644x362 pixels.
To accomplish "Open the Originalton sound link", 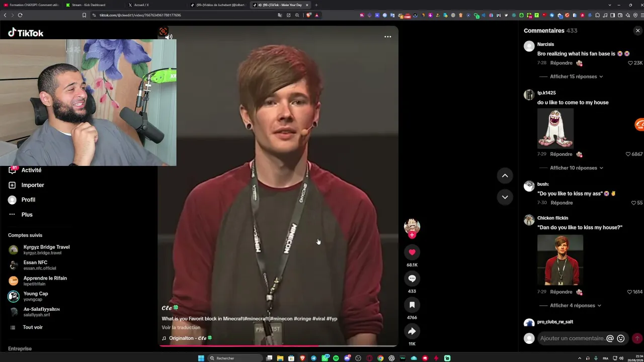I will click(187, 338).
